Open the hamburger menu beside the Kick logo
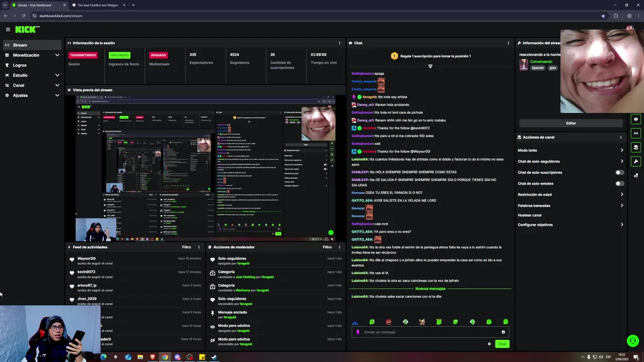 tap(8, 30)
